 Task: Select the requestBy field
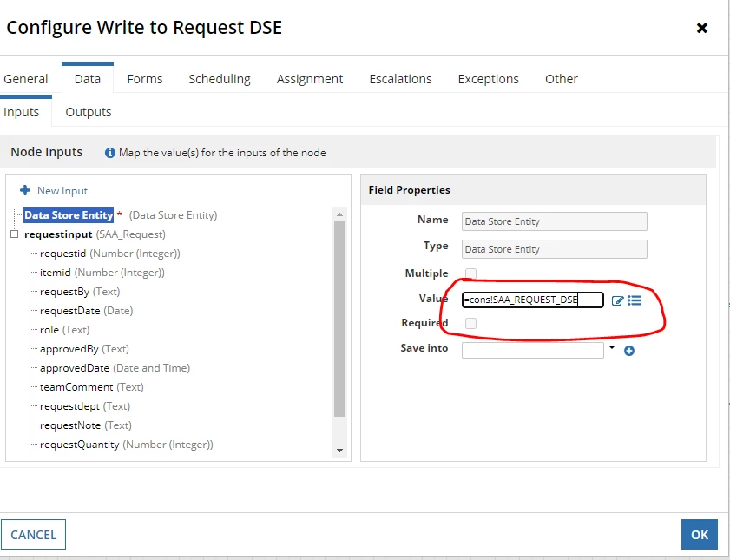(65, 292)
